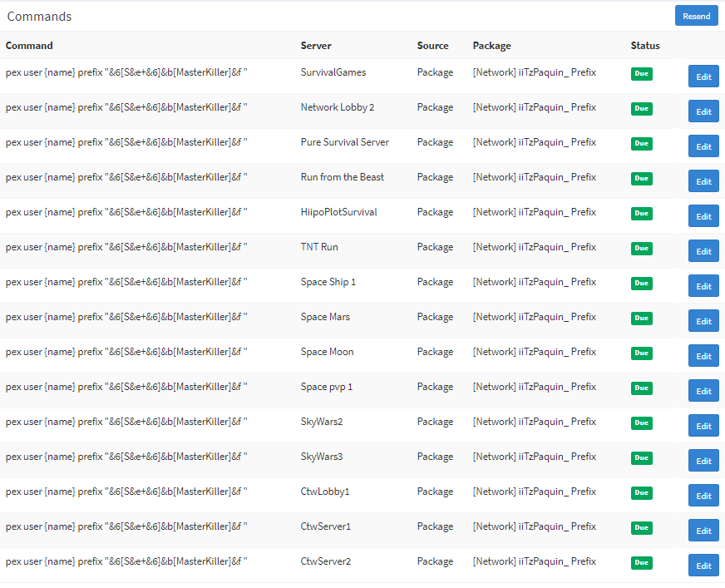This screenshot has height=588, width=725.
Task: Click the Due badge in the Space Mars row
Action: (x=641, y=319)
